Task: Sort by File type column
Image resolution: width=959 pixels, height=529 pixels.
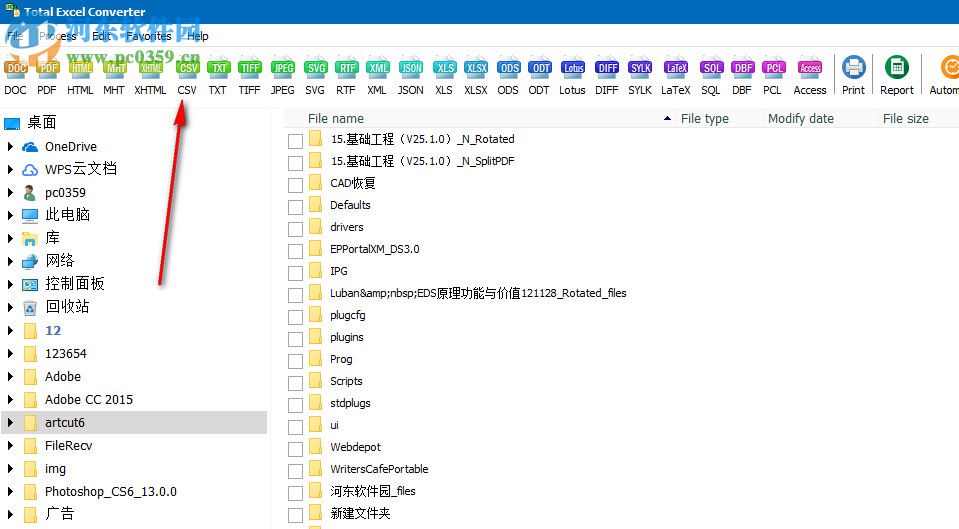Action: (705, 119)
